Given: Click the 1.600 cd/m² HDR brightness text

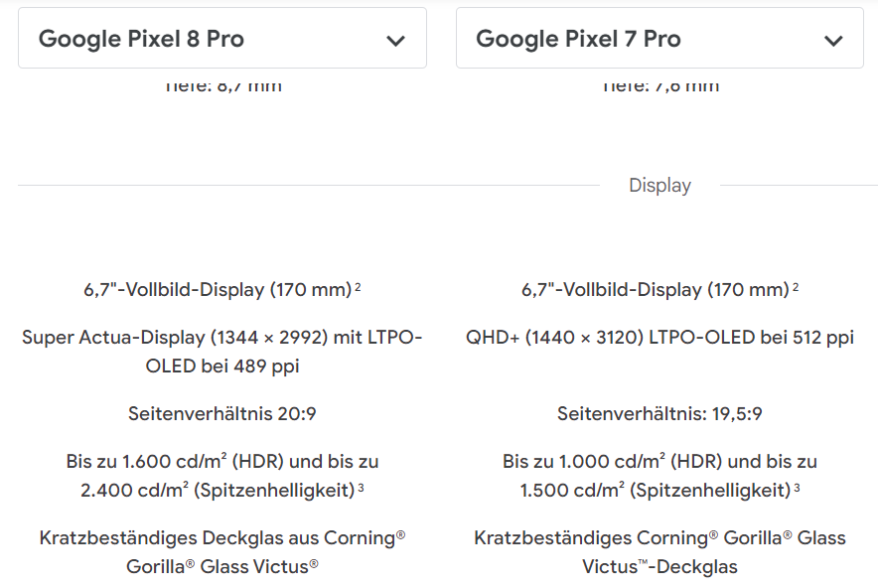Looking at the screenshot, I should pyautogui.click(x=222, y=462).
